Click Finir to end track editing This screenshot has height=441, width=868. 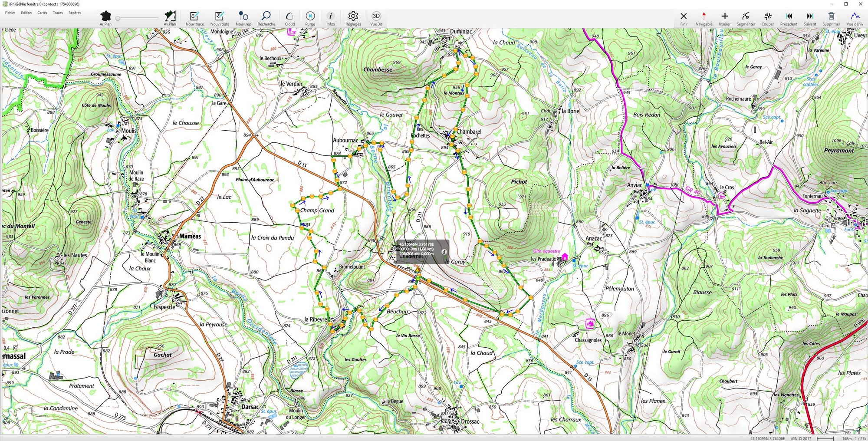point(684,18)
